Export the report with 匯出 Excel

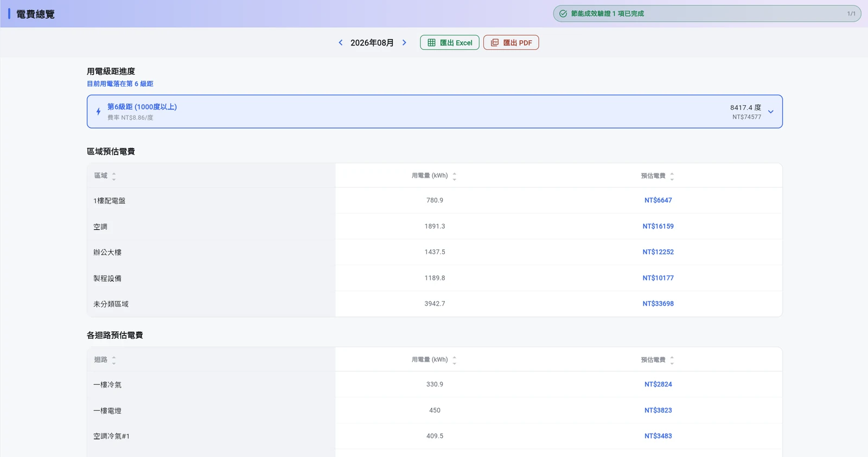coord(450,43)
